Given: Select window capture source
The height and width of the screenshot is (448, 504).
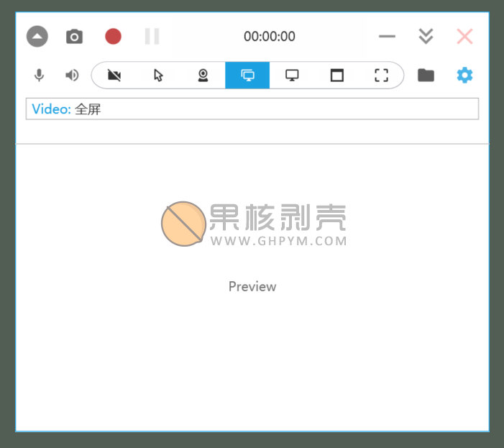Looking at the screenshot, I should point(337,76).
